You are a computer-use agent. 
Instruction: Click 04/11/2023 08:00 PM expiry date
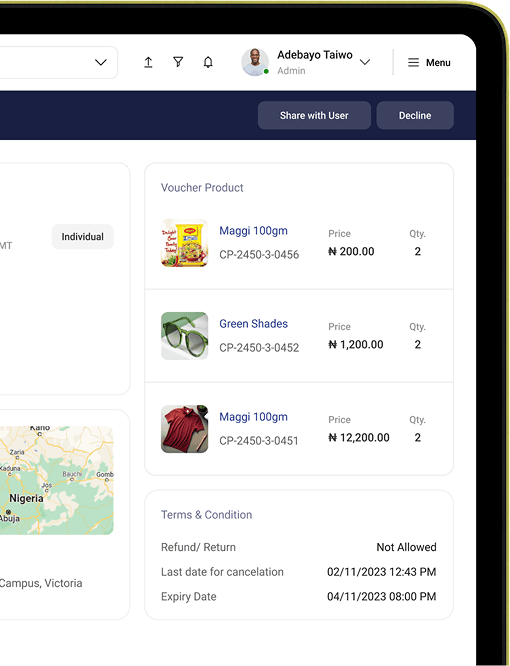point(381,596)
